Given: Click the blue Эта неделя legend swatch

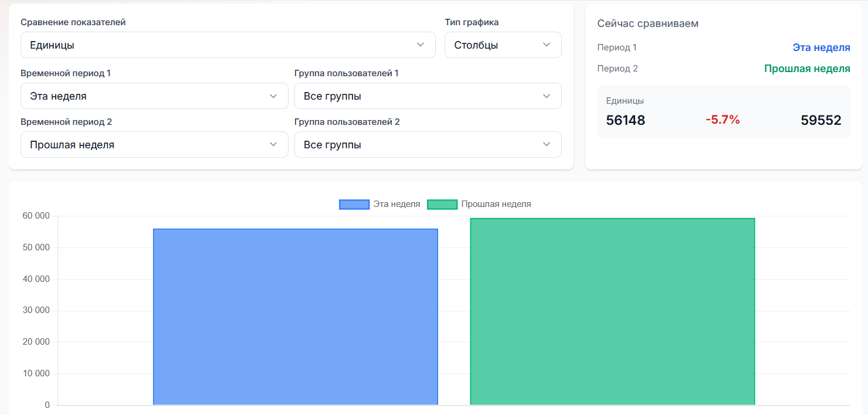Looking at the screenshot, I should 354,204.
